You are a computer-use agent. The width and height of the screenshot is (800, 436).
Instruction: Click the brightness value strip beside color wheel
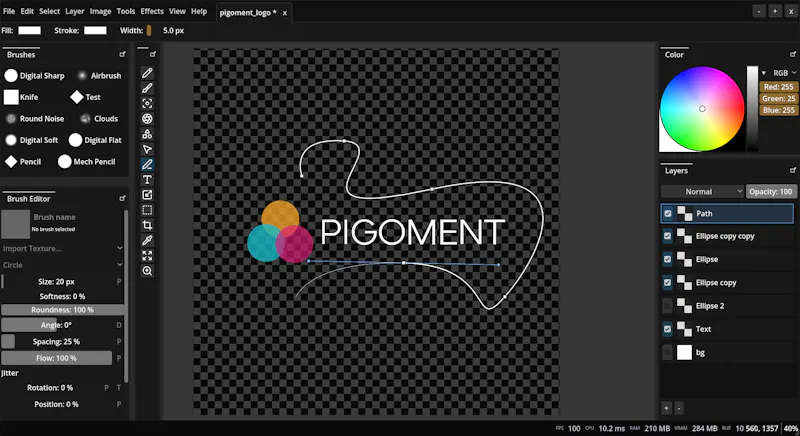coord(753,109)
